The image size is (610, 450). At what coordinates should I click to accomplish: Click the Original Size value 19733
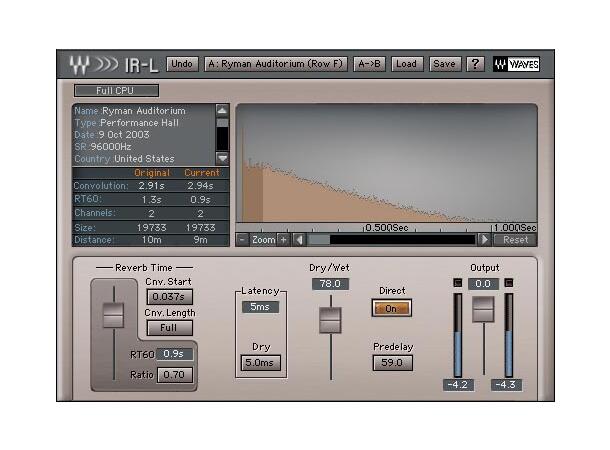(x=151, y=228)
